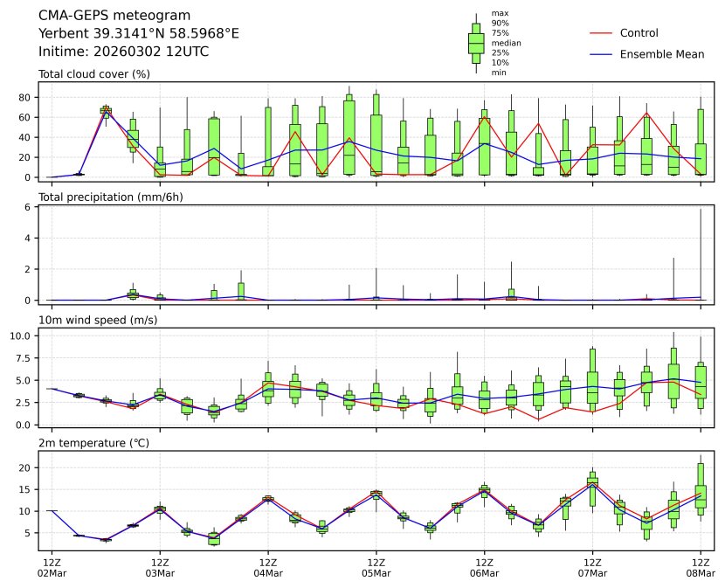Click the Initime 20260302 12UTC text
The height and width of the screenshot is (588, 725).
[123, 52]
